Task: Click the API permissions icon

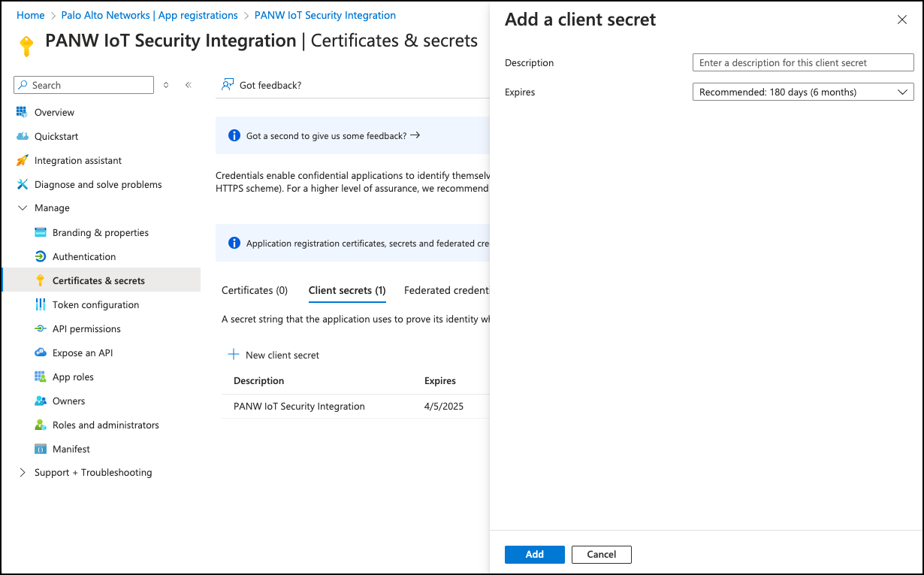Action: coord(41,328)
